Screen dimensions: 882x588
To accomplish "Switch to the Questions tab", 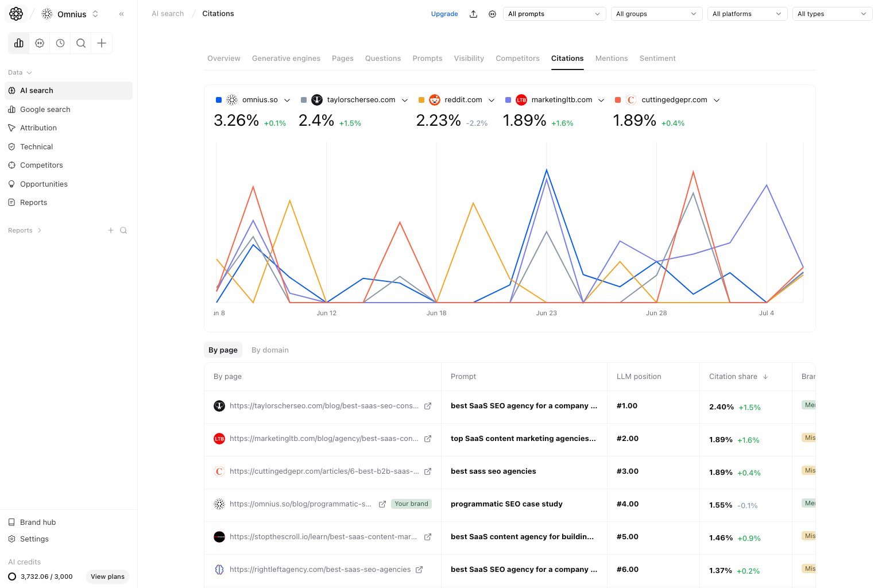I will point(383,59).
